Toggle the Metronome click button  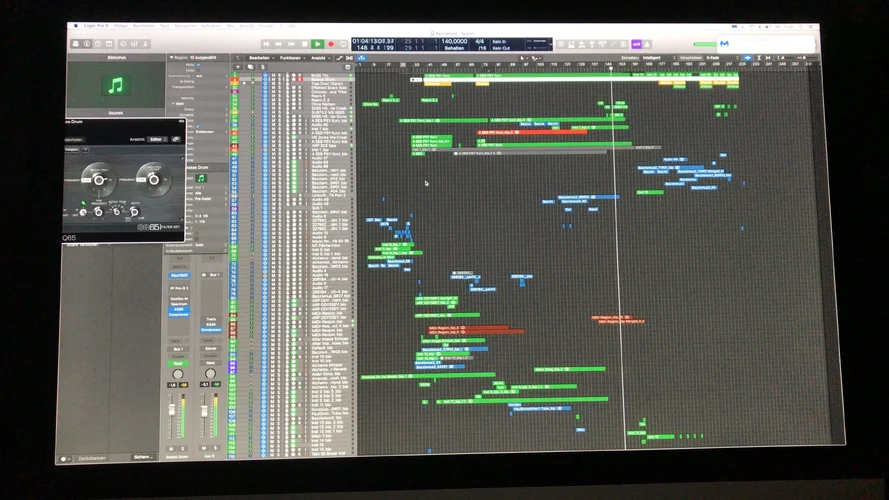pos(647,44)
